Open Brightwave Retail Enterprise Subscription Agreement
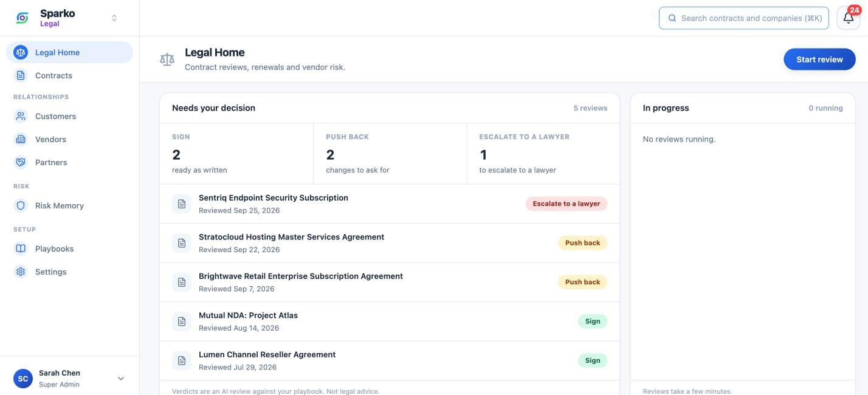This screenshot has height=395, width=868. (x=390, y=283)
